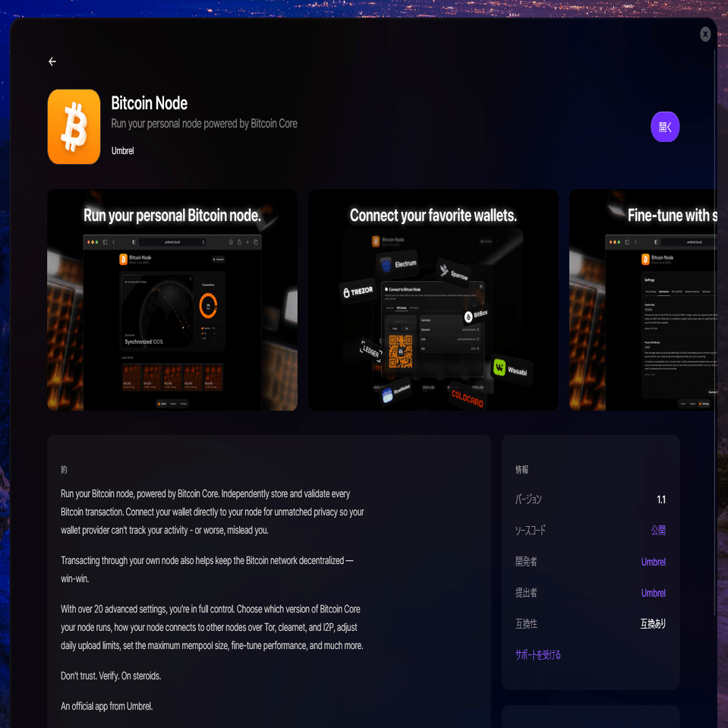Click the Bitcoin Node title text
Viewport: 728px width, 728px height.
150,103
